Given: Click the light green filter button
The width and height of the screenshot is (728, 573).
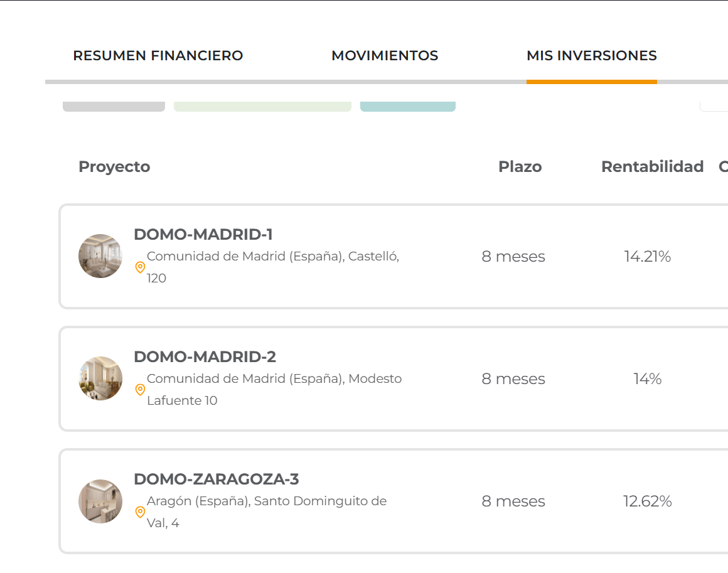Looking at the screenshot, I should click(262, 107).
